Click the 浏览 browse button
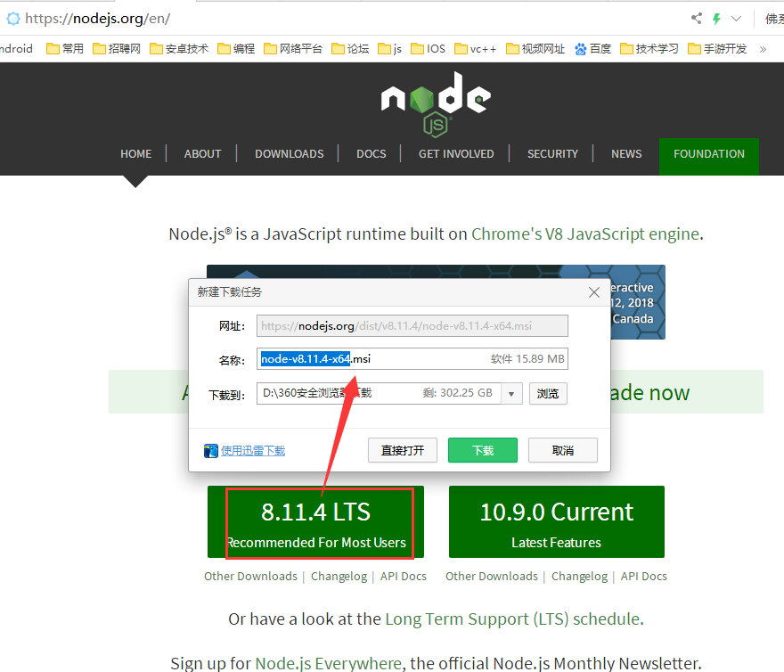 (x=548, y=394)
